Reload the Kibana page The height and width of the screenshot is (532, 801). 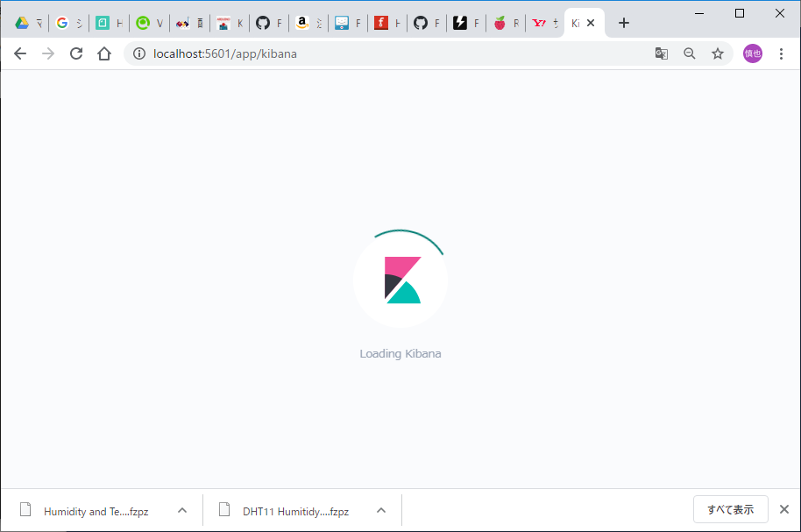(x=76, y=53)
